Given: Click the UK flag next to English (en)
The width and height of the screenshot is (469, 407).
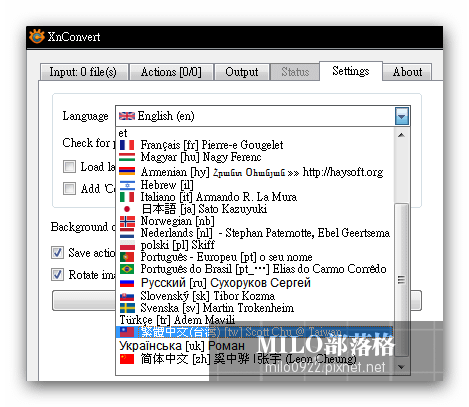Looking at the screenshot, I should [x=127, y=116].
